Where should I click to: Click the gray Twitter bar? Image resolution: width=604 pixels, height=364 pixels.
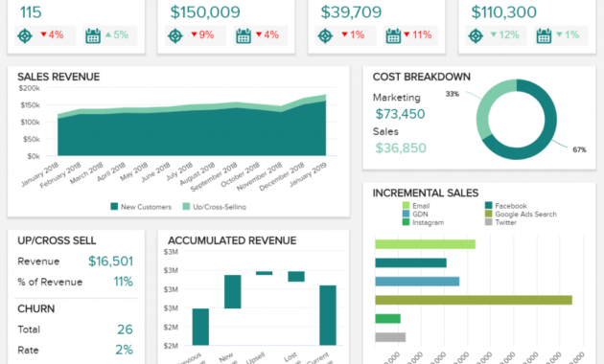(x=390, y=337)
